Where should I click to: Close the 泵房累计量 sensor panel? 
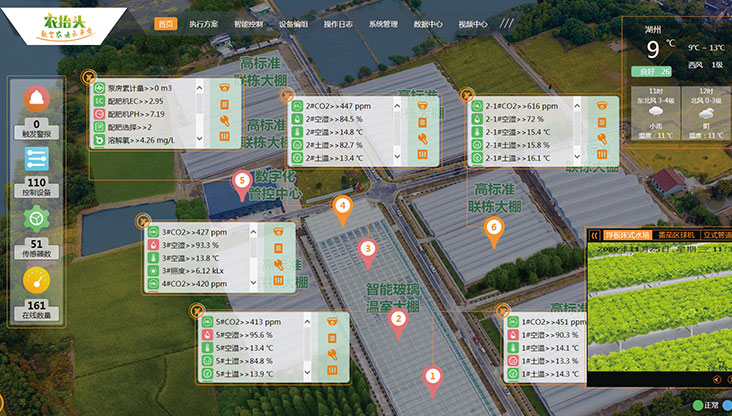pos(89,74)
